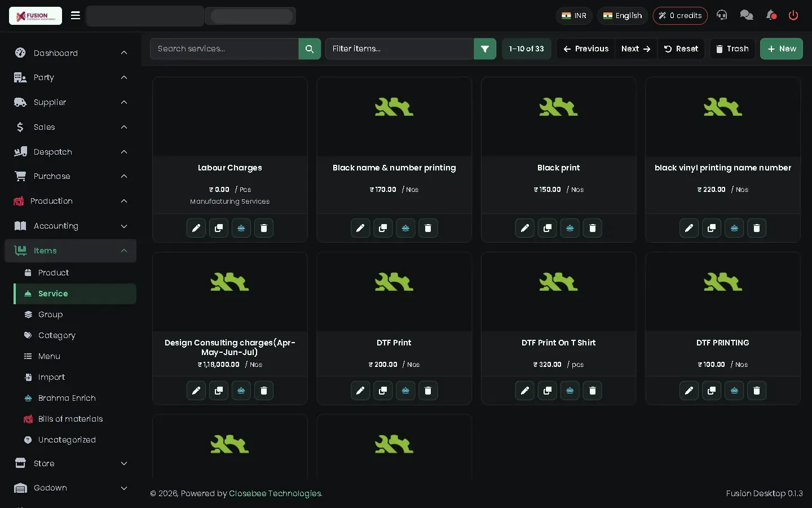Edit the Labour Charges service
The height and width of the screenshot is (508, 812).
click(x=196, y=228)
